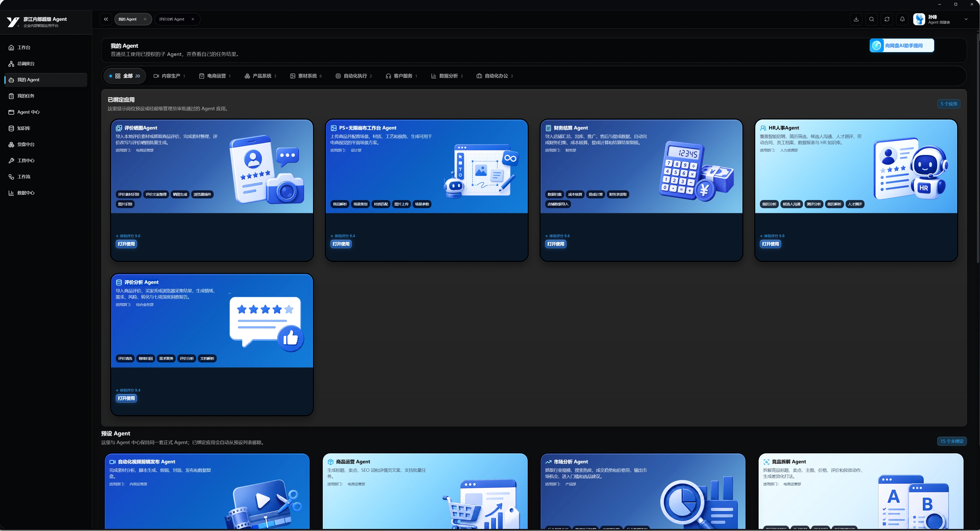Click the 竞品拆解 Agent card title
The image size is (980, 531).
point(789,462)
